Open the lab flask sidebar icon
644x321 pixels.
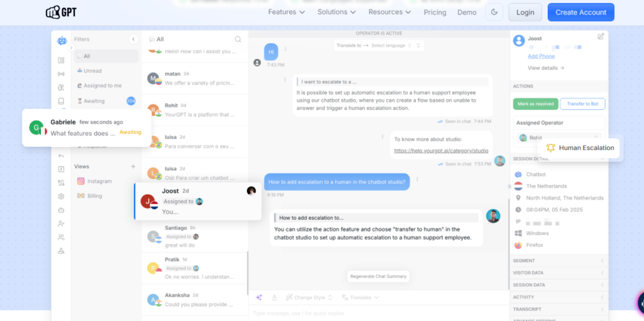click(x=61, y=251)
